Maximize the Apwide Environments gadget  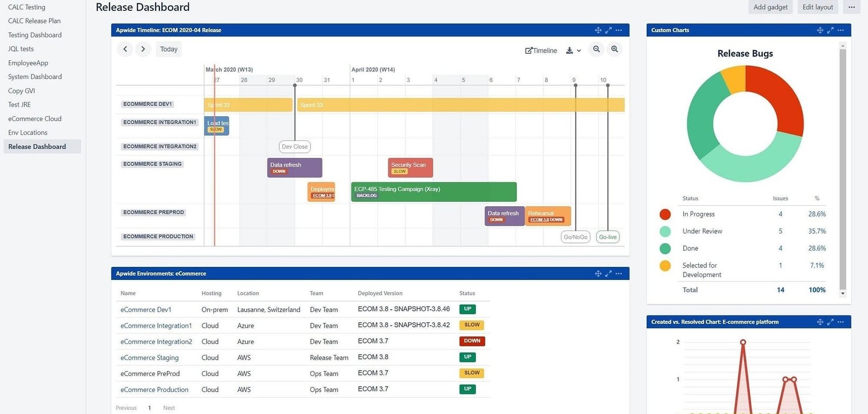click(x=609, y=273)
